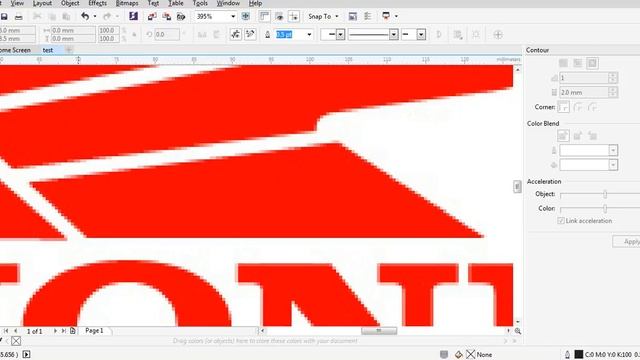This screenshot has width=640, height=360.
Task: Choose the Mitered corner icon
Action: (563, 107)
